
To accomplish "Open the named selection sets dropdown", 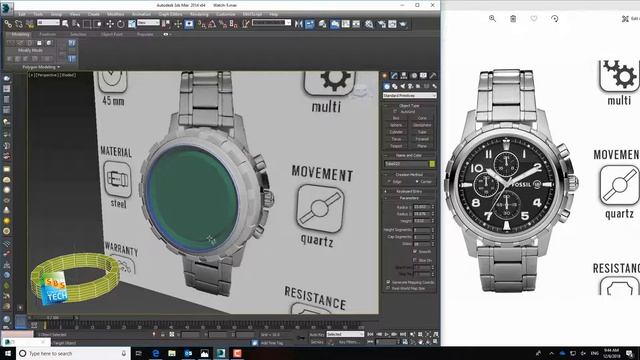I will 271,23.
